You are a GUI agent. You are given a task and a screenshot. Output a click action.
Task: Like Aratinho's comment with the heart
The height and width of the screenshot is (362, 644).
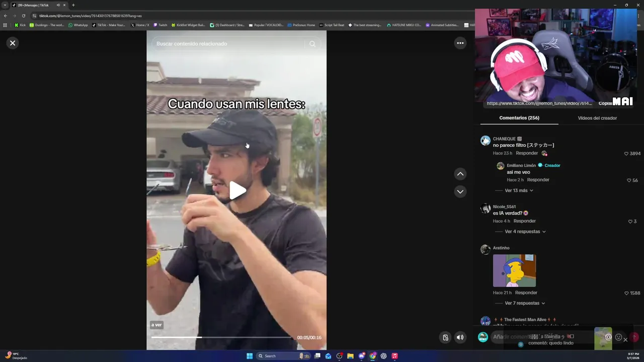pyautogui.click(x=626, y=293)
